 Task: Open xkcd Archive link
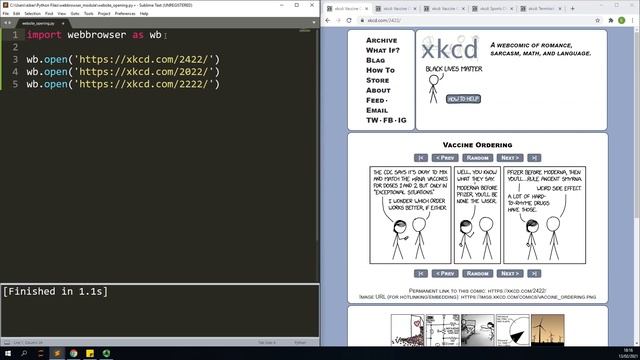(382, 40)
